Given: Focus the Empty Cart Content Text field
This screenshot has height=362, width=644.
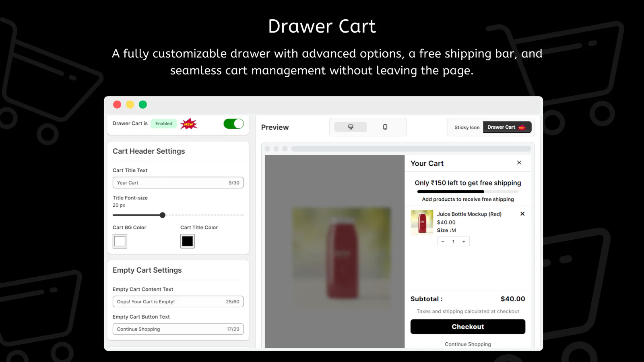Looking at the screenshot, I should point(169,302).
